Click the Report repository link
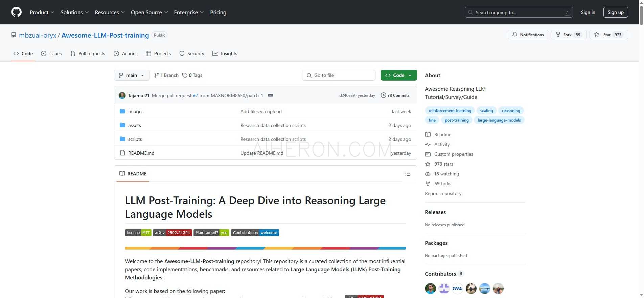 [443, 193]
